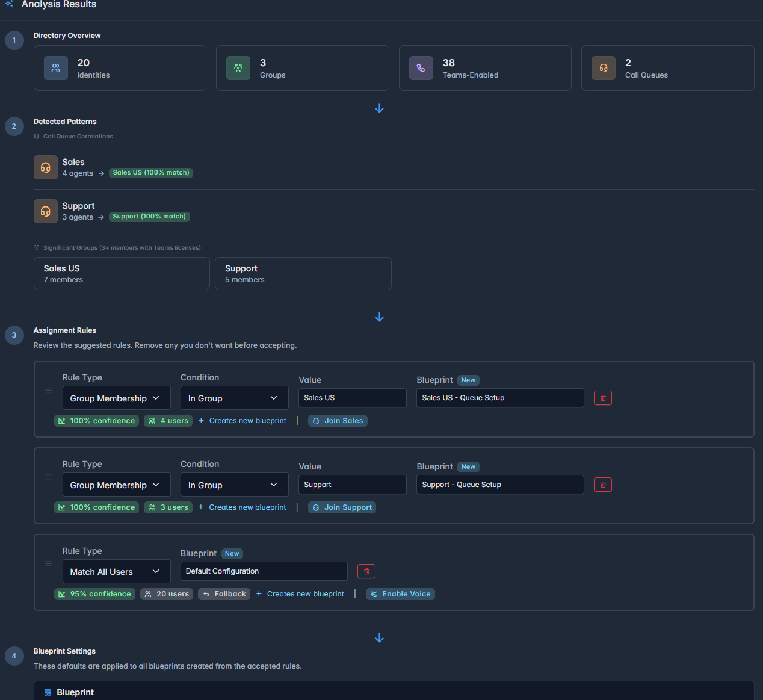
Task: Delete the Match All Users rule via trash icon
Action: coord(366,571)
